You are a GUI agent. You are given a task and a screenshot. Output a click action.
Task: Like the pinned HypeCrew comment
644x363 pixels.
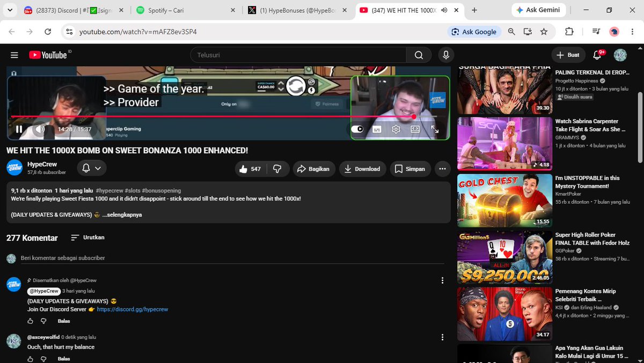click(30, 321)
